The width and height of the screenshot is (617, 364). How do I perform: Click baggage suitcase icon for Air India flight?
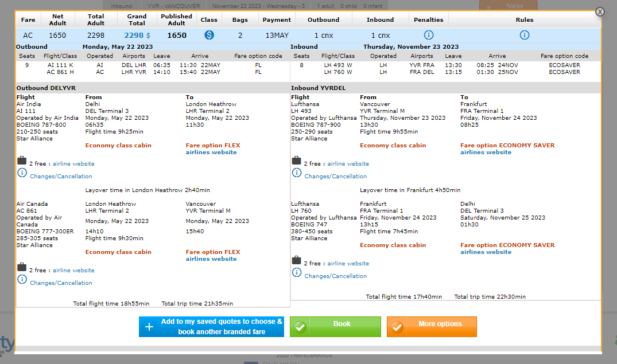click(x=22, y=161)
